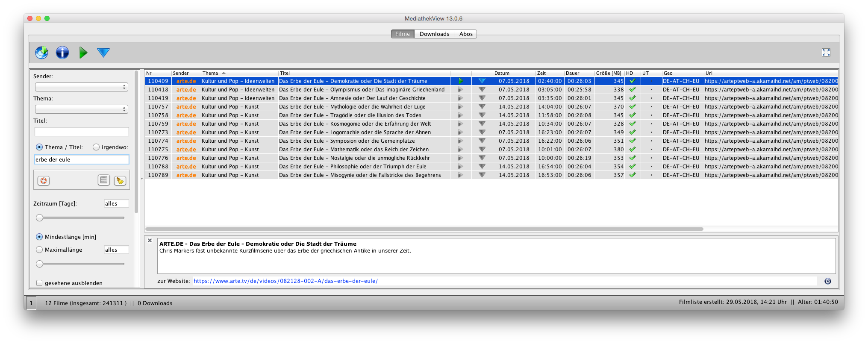
Task: Sort the table by the Thema column header
Action: (214, 73)
